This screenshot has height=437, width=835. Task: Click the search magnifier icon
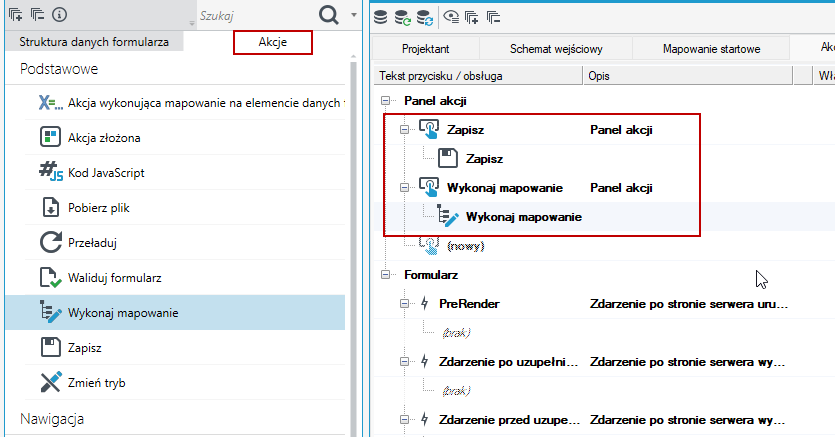click(x=329, y=15)
